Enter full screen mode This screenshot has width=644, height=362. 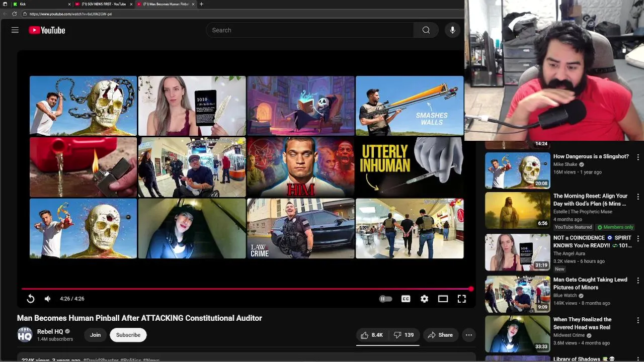[x=461, y=299]
